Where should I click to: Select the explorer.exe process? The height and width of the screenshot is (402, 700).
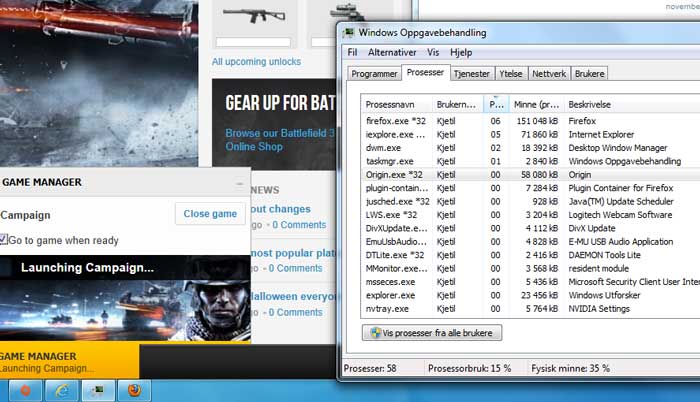tap(531, 295)
